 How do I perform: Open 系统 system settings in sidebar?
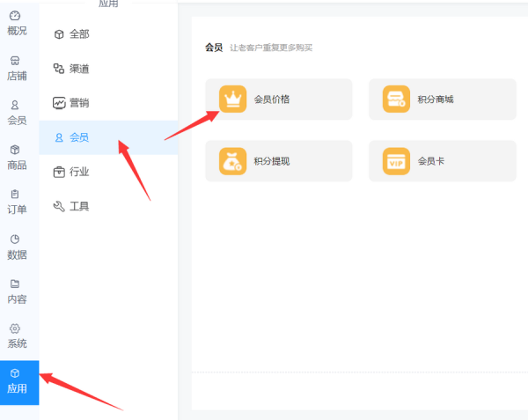(x=17, y=336)
